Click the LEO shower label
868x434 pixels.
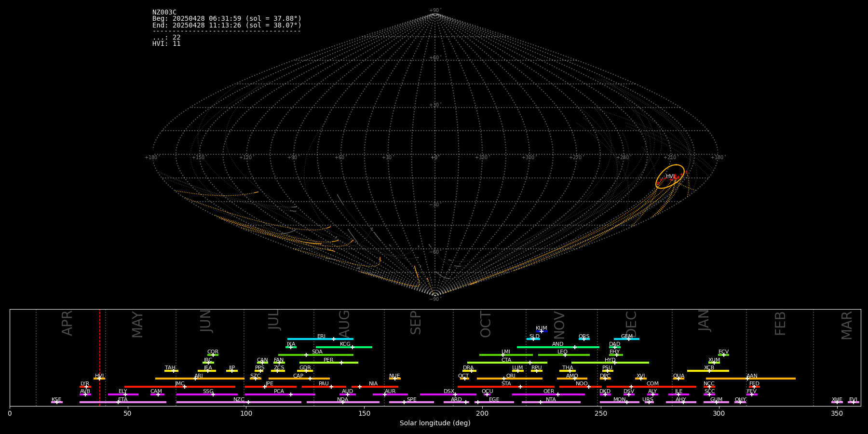click(x=562, y=352)
